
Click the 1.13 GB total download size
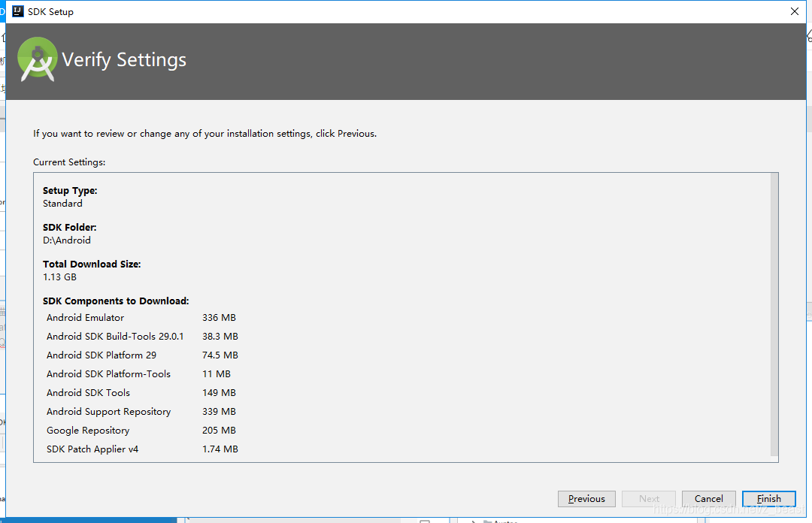(59, 277)
